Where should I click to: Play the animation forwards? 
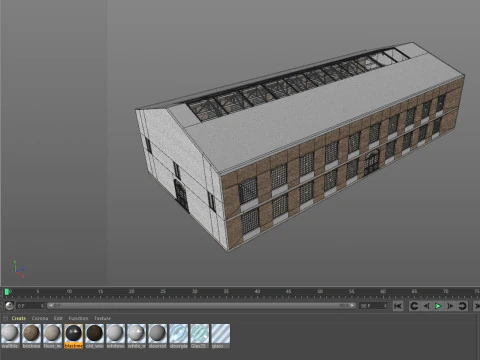pyautogui.click(x=438, y=306)
